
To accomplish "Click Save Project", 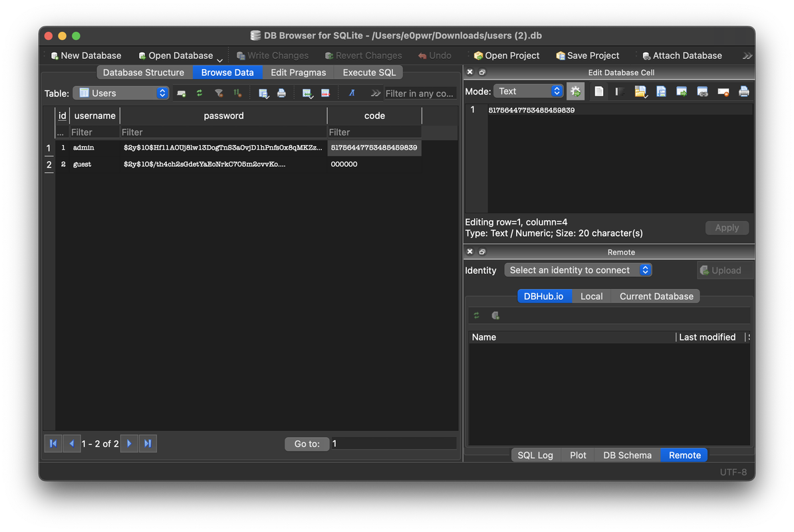I will point(587,56).
